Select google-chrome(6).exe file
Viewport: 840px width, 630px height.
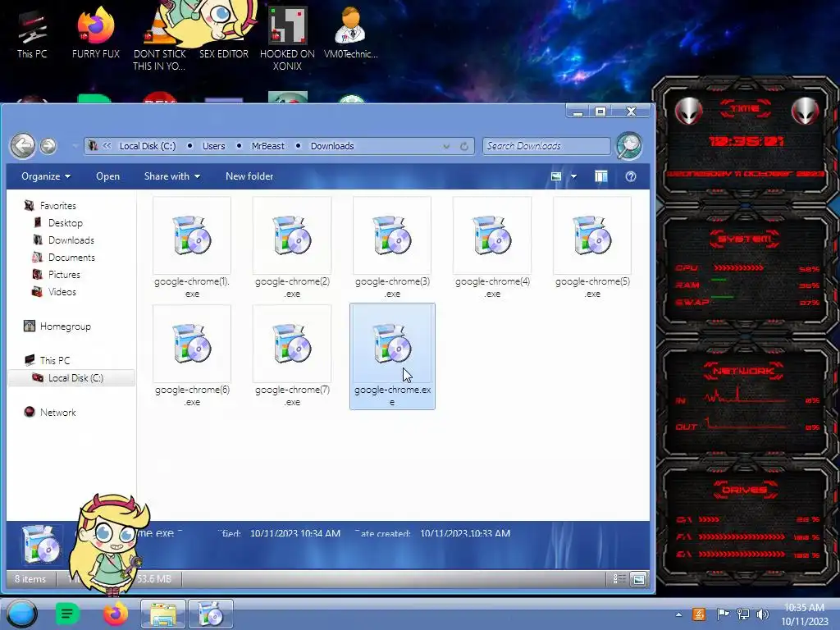pyautogui.click(x=192, y=356)
